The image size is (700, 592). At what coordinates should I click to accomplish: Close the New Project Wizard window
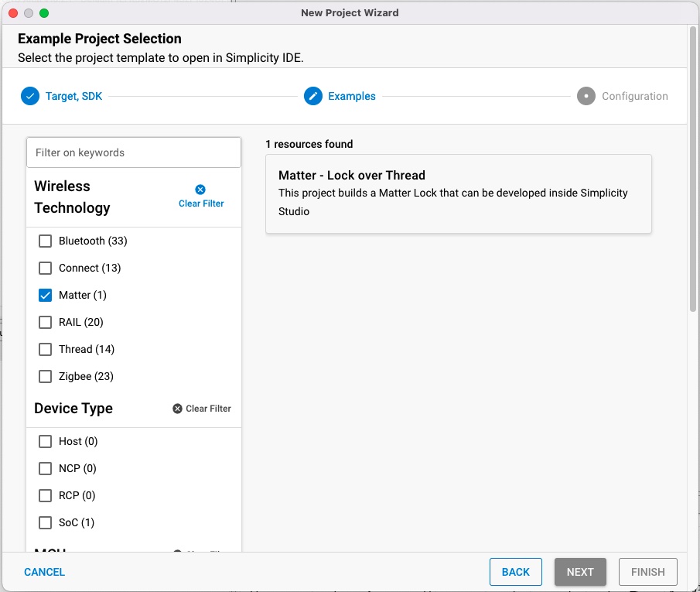coord(13,13)
